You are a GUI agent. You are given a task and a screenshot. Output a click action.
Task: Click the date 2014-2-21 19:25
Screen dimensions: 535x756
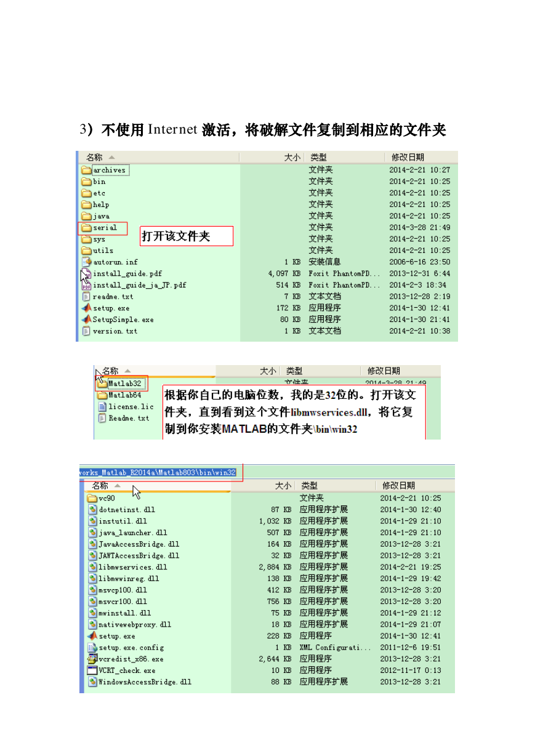tap(411, 567)
